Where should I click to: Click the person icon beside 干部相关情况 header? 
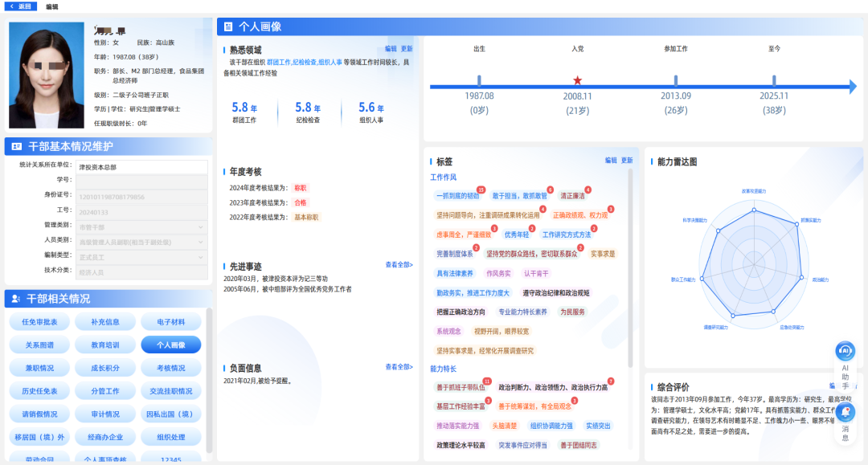pyautogui.click(x=16, y=299)
